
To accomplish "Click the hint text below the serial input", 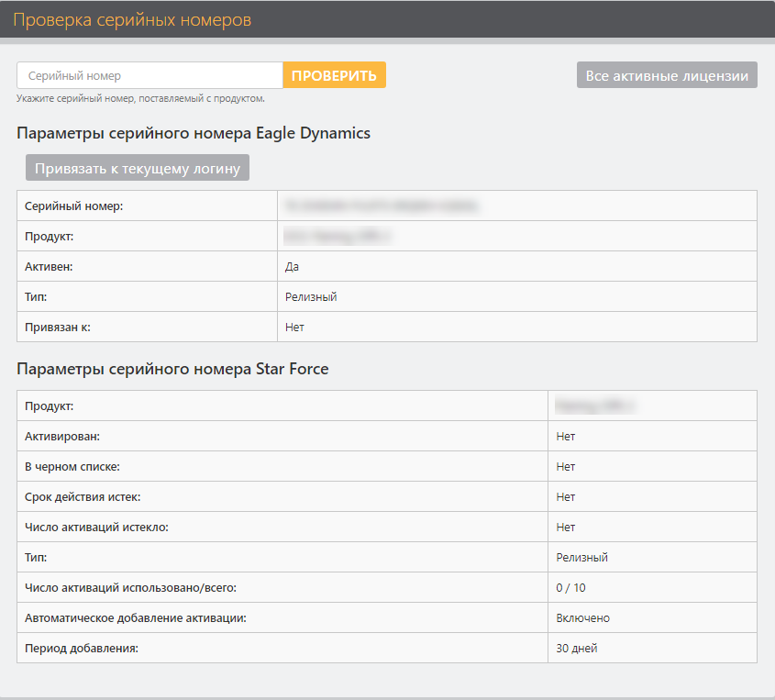I will point(140,98).
